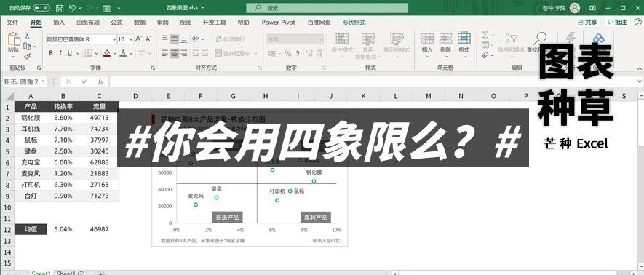Align text left

pyautogui.click(x=164, y=53)
